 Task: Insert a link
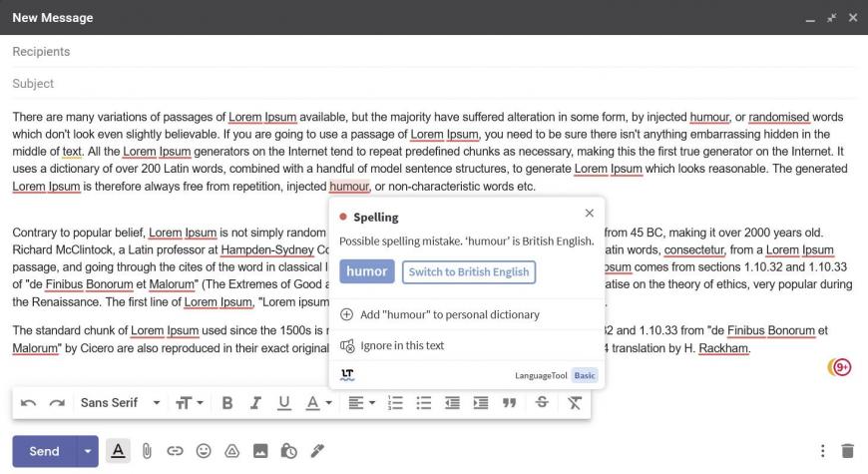175,451
